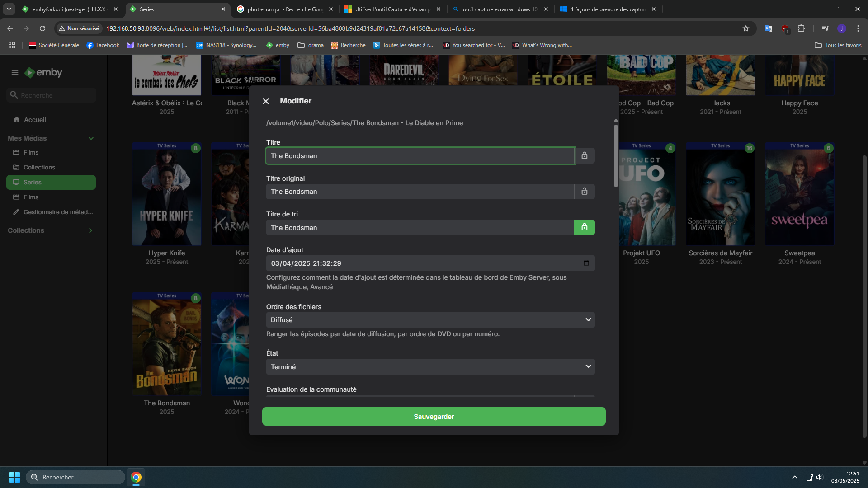This screenshot has width=868, height=488.
Task: Expand the Ordre des fichiers dropdown
Action: [x=588, y=320]
